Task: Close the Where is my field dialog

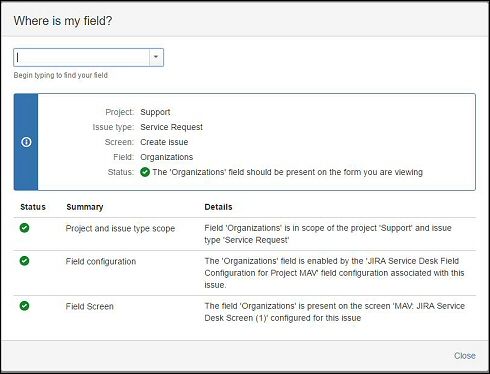Action: tap(465, 356)
